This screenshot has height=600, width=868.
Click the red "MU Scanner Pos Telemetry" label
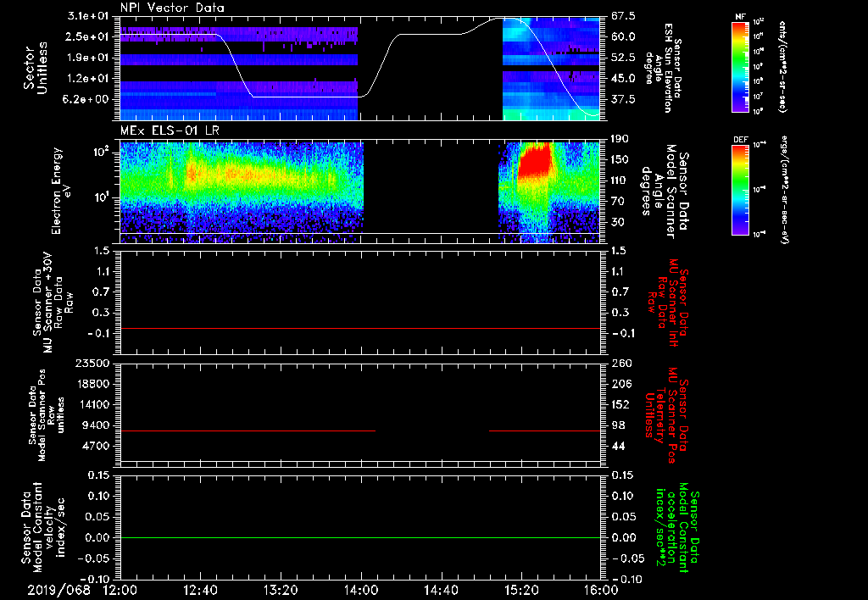pyautogui.click(x=666, y=415)
